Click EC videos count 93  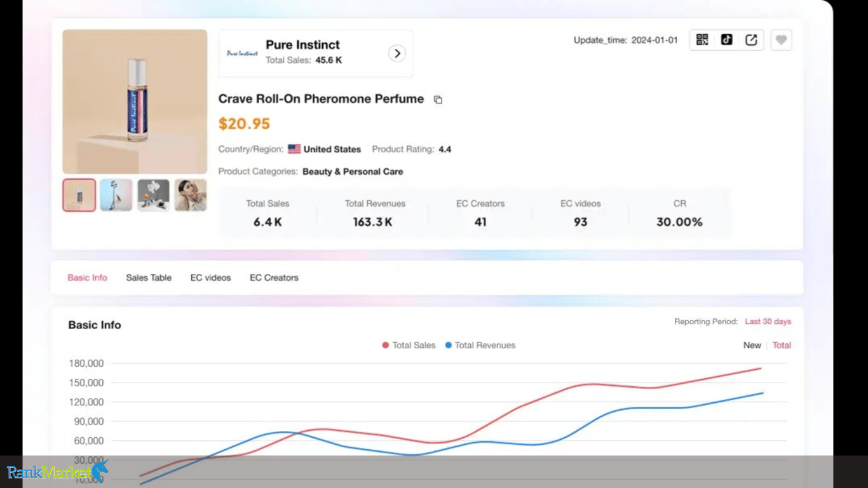pos(580,222)
